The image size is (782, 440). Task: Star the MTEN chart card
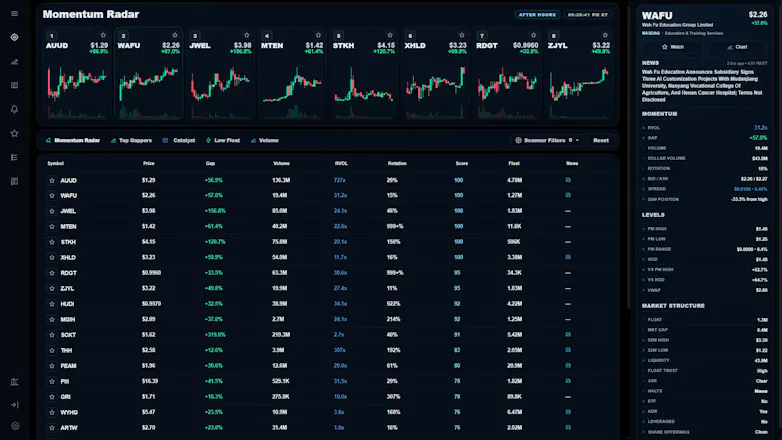coord(318,35)
